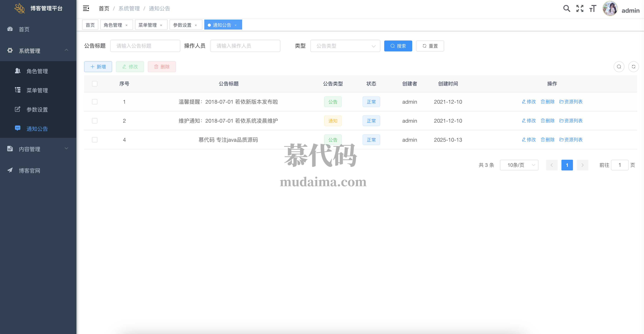The width and height of the screenshot is (644, 334).
Task: Focus the 请输入公告标题 input field
Action: (145, 46)
